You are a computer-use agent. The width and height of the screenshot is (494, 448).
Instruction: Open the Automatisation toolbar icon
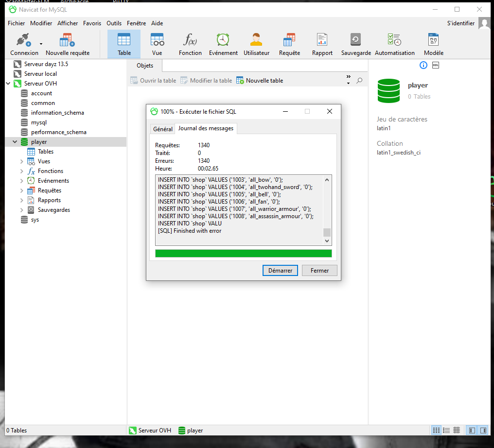click(x=394, y=44)
